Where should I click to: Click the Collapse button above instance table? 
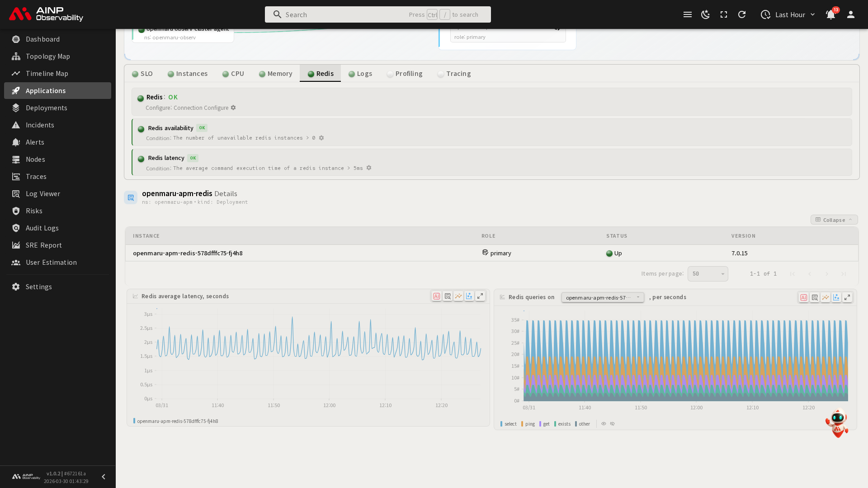834,220
